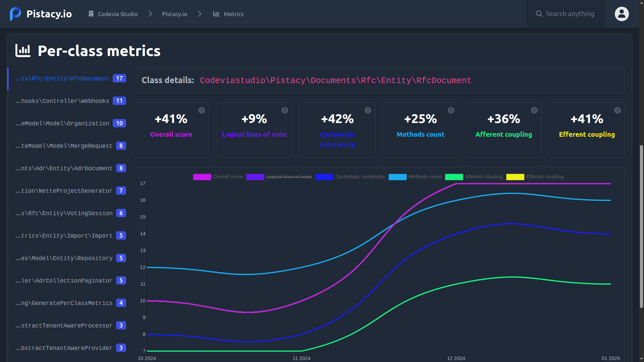
Task: Click the building icon beside Codevia Studio
Action: 91,14
